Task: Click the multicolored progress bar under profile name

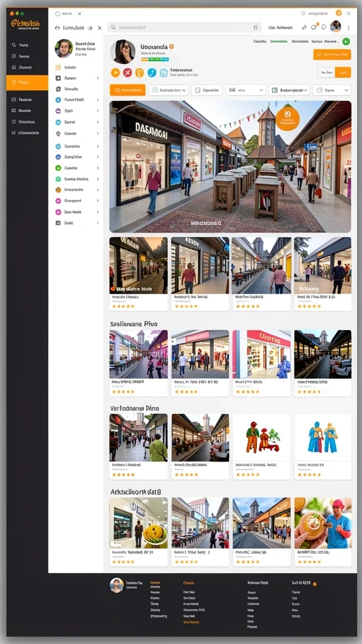Action: pyautogui.click(x=155, y=59)
